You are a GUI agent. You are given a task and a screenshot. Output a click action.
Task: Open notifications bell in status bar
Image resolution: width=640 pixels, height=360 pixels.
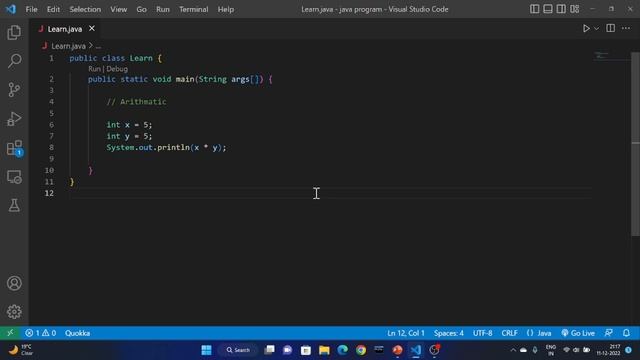(626, 333)
